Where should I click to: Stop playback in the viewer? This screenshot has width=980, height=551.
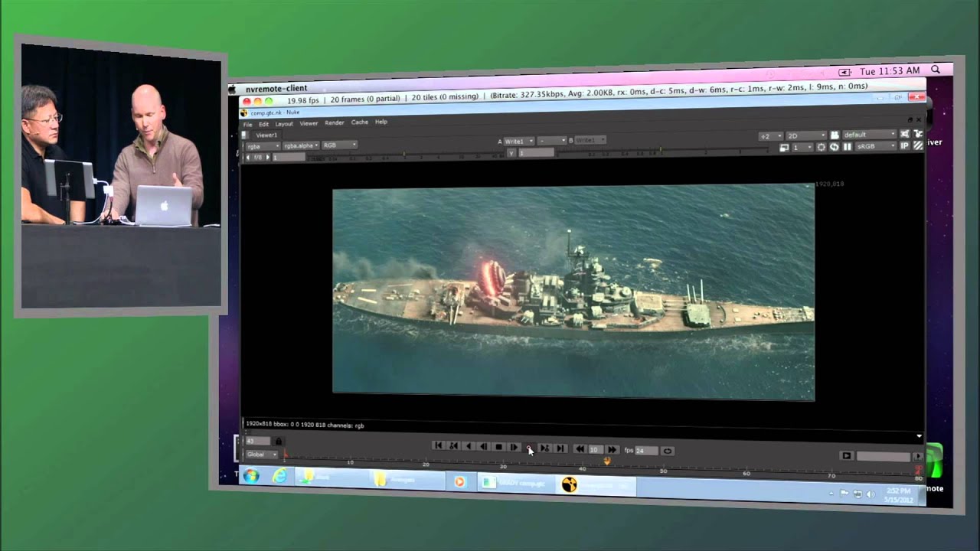pos(498,447)
